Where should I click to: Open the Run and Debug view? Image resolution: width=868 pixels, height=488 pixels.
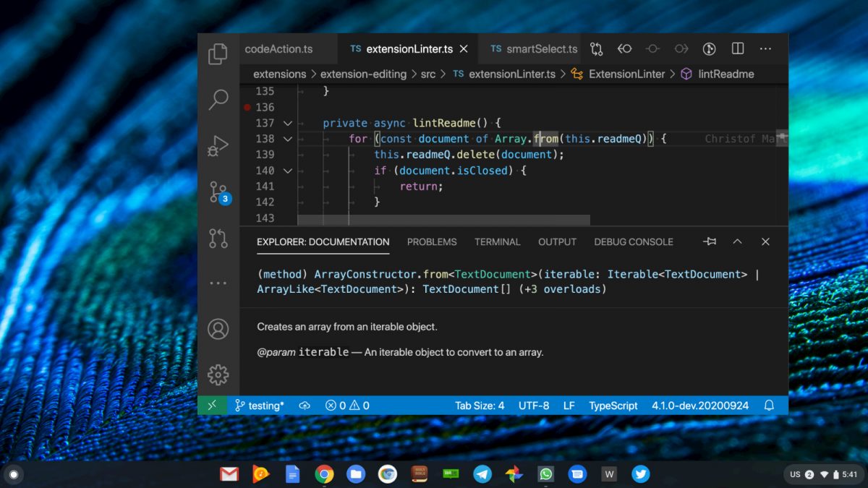pyautogui.click(x=218, y=145)
